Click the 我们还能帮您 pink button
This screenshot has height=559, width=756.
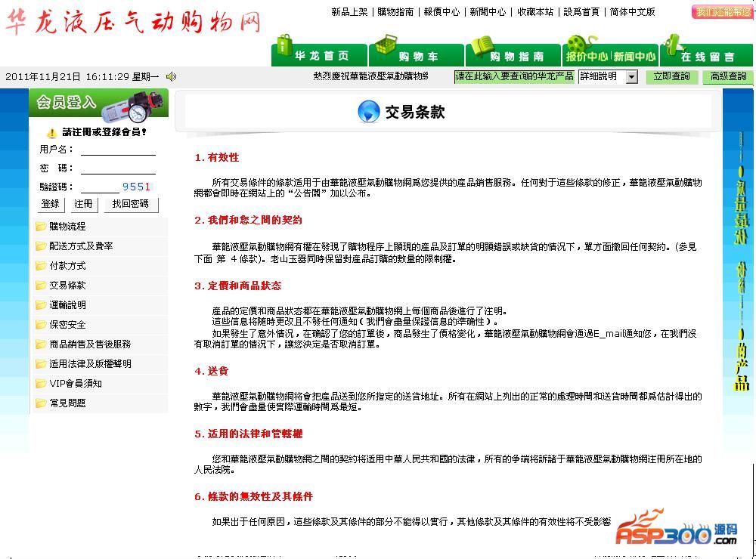pyautogui.click(x=723, y=11)
